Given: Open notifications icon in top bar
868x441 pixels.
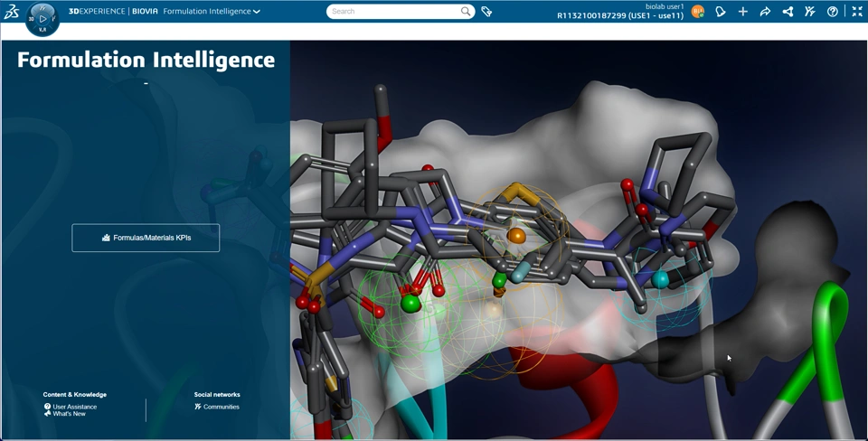Looking at the screenshot, I should coord(721,11).
